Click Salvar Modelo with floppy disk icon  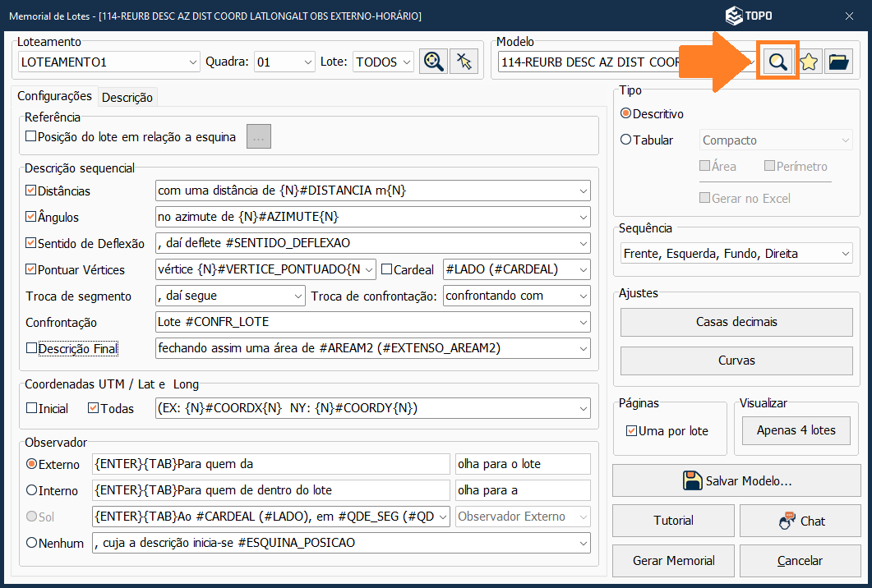tap(736, 480)
